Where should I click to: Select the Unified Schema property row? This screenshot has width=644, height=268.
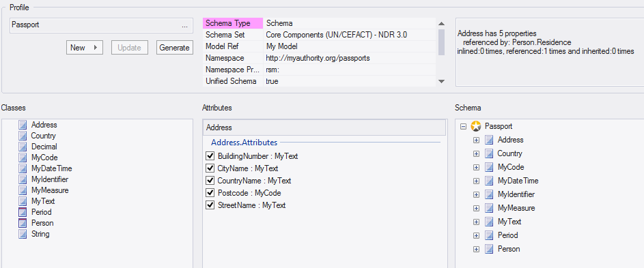tap(319, 81)
